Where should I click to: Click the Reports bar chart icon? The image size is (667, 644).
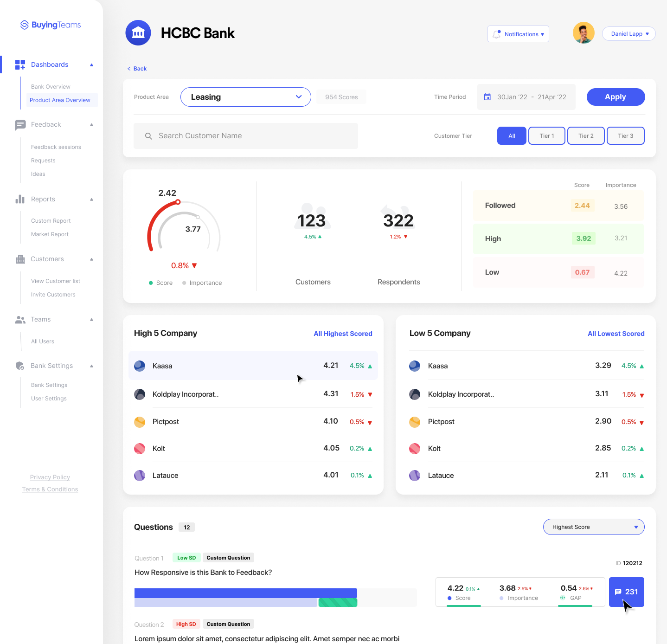coord(20,199)
